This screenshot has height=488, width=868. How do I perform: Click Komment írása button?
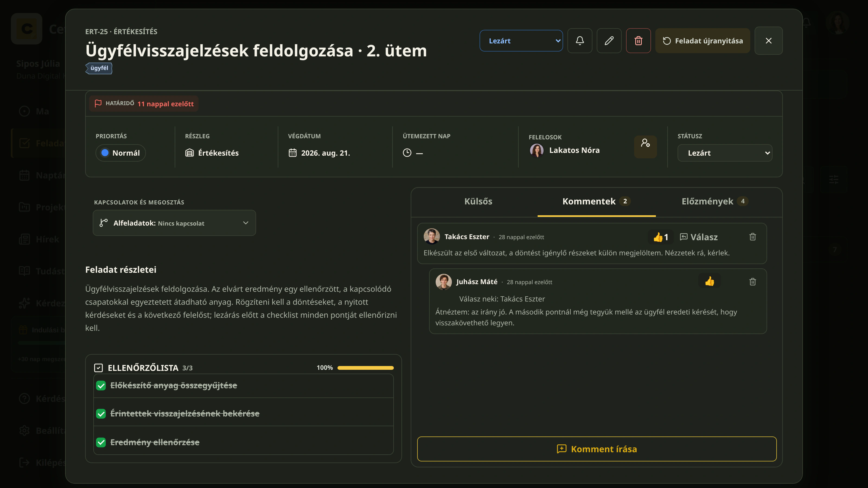pos(597,449)
